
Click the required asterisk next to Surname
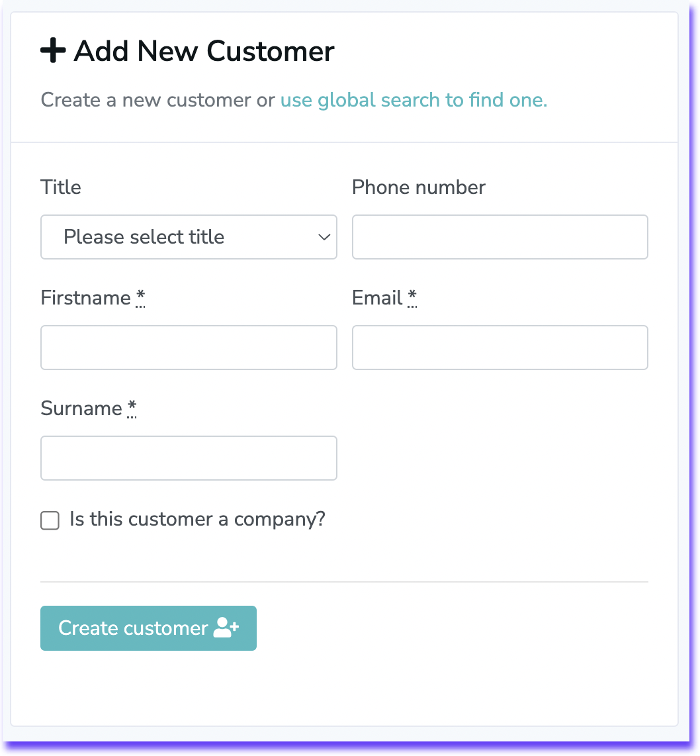(x=132, y=408)
